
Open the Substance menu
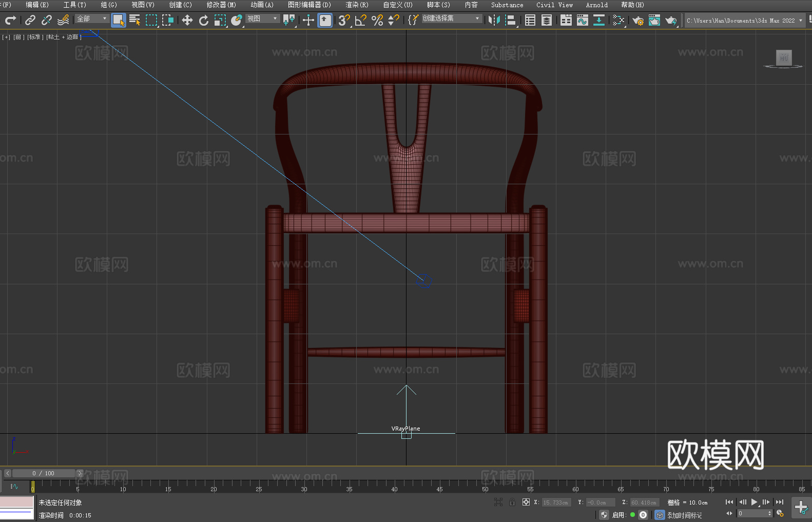tap(507, 5)
